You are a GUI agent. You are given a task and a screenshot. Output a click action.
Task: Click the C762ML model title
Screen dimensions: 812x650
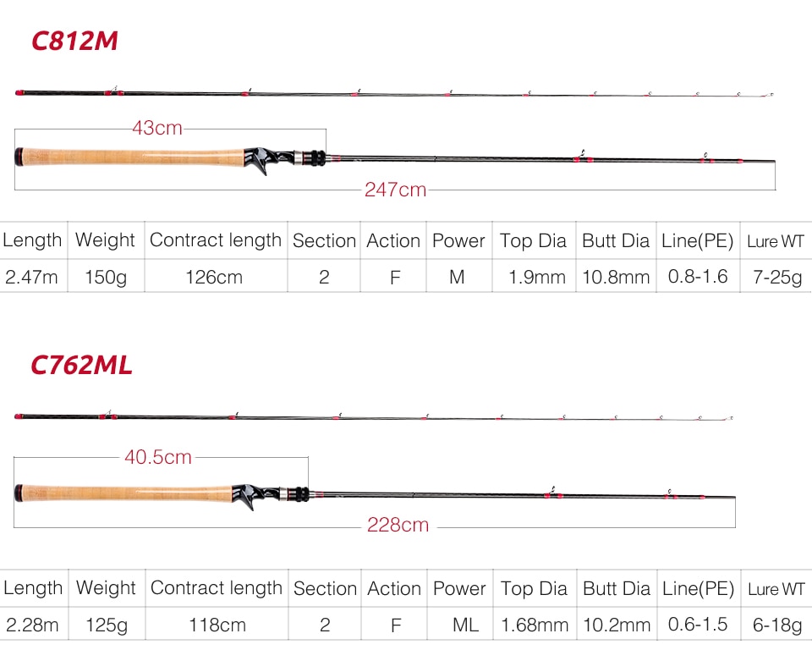coord(81,365)
